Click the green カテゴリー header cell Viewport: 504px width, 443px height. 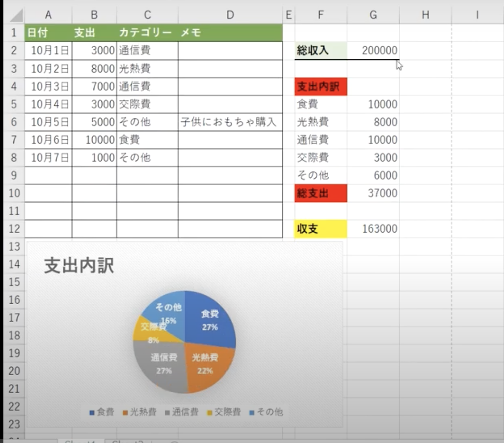(147, 33)
